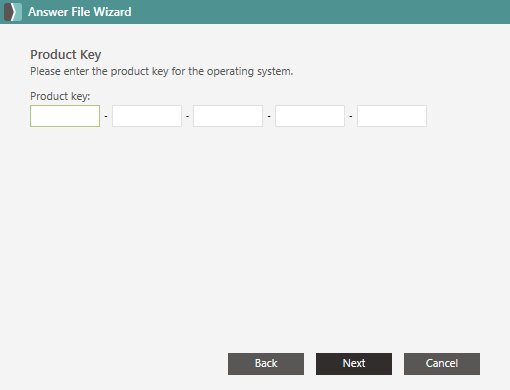
Task: Continue the wizard with the Next button
Action: [354, 364]
